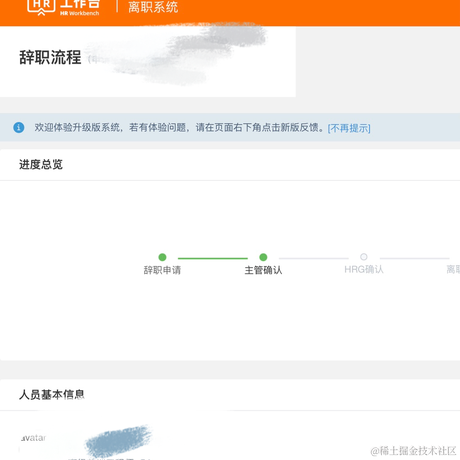Click the 主管确认 step label
This screenshot has height=460, width=460.
[263, 270]
